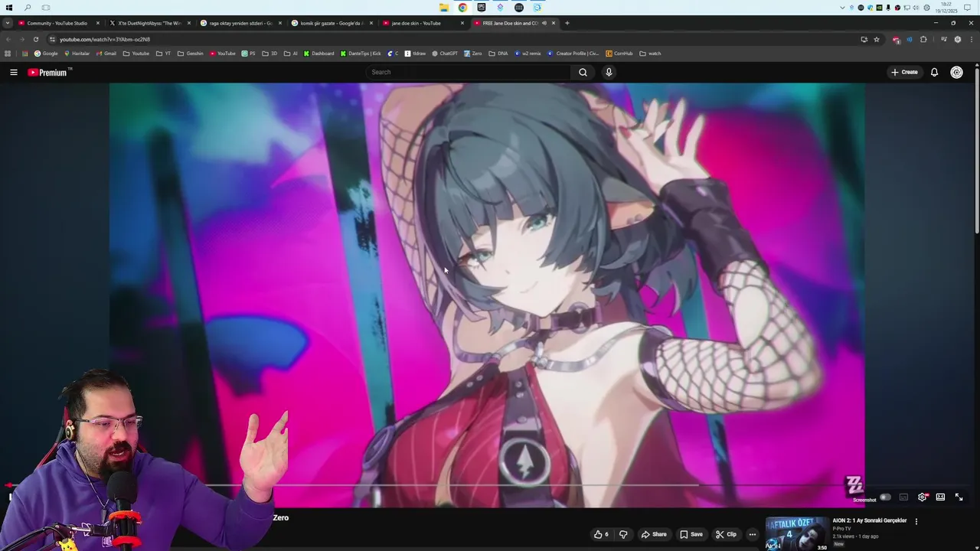Reload the page in Chrome
The height and width of the screenshot is (551, 980).
coord(35,39)
